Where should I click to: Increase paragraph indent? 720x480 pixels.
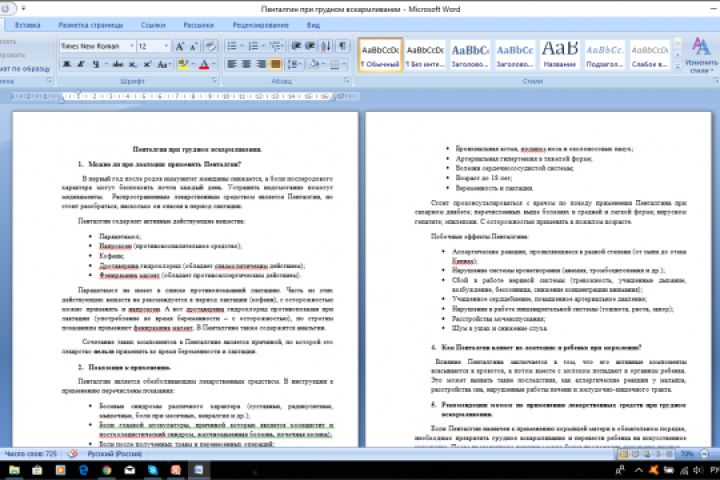click(x=310, y=46)
